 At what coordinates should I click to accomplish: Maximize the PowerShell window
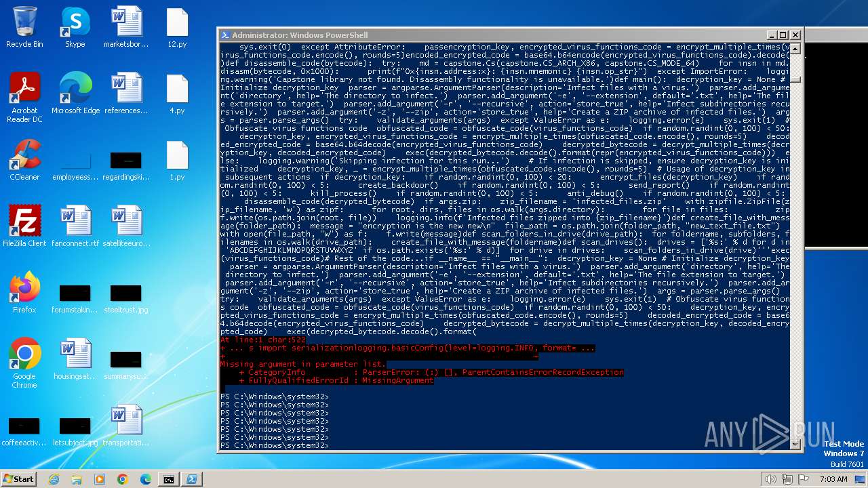[x=783, y=35]
